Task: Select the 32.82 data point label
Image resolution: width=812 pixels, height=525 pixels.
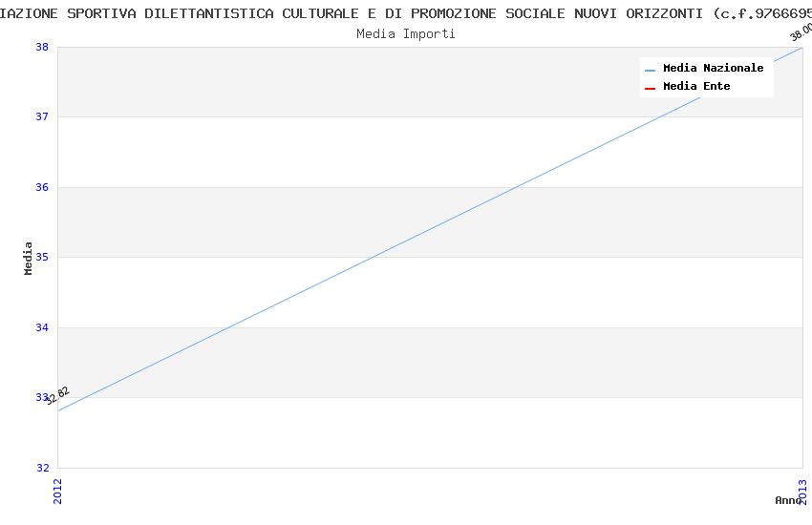Action: point(57,395)
